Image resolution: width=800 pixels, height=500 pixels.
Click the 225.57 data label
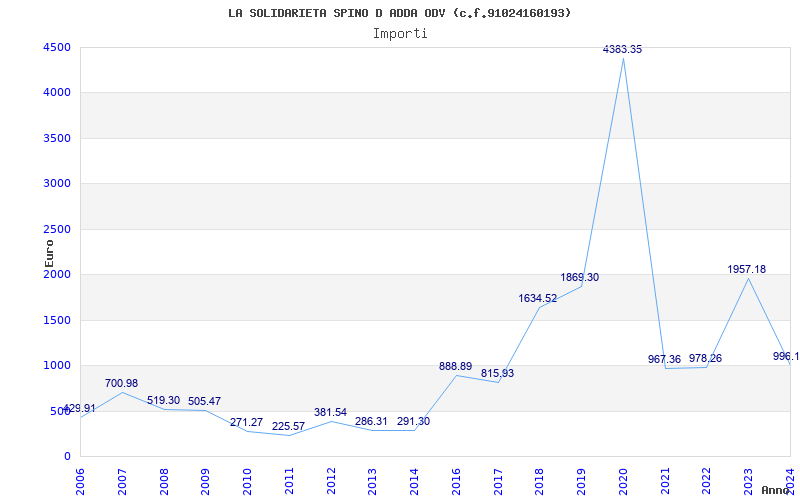288,427
